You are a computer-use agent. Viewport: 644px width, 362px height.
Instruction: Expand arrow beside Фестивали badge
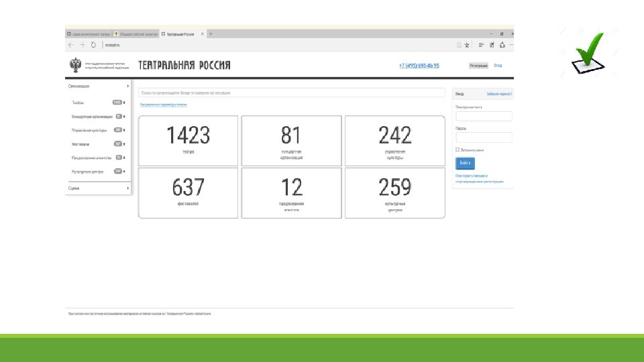(x=125, y=144)
